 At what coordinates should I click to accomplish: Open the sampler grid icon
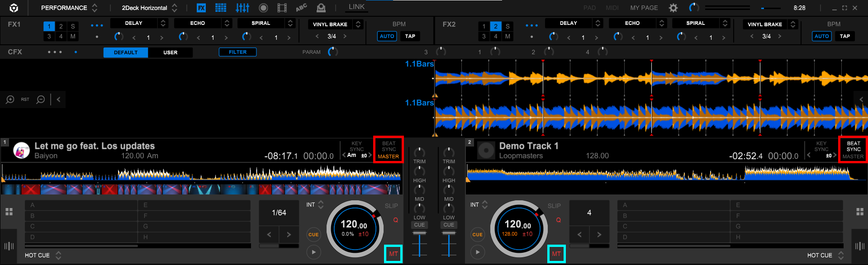click(221, 8)
